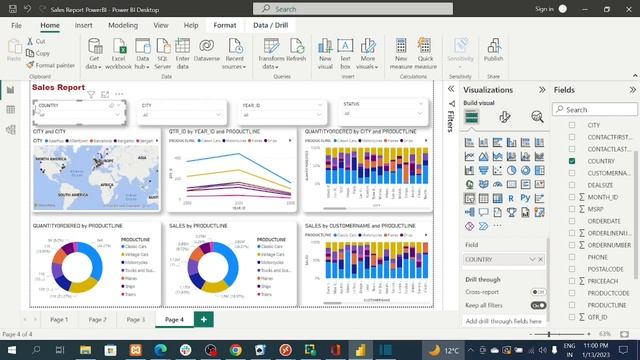
Task: Open Dataverse connector
Action: pos(207,50)
